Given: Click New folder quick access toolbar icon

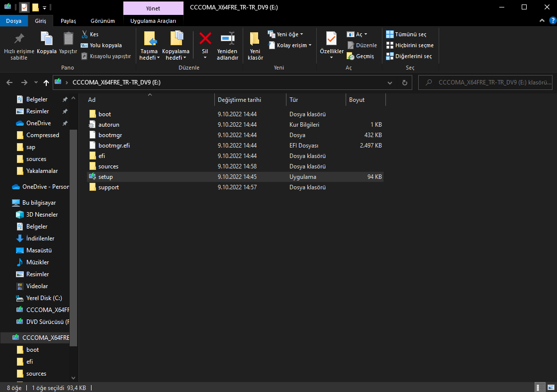Looking at the screenshot, I should [x=35, y=7].
